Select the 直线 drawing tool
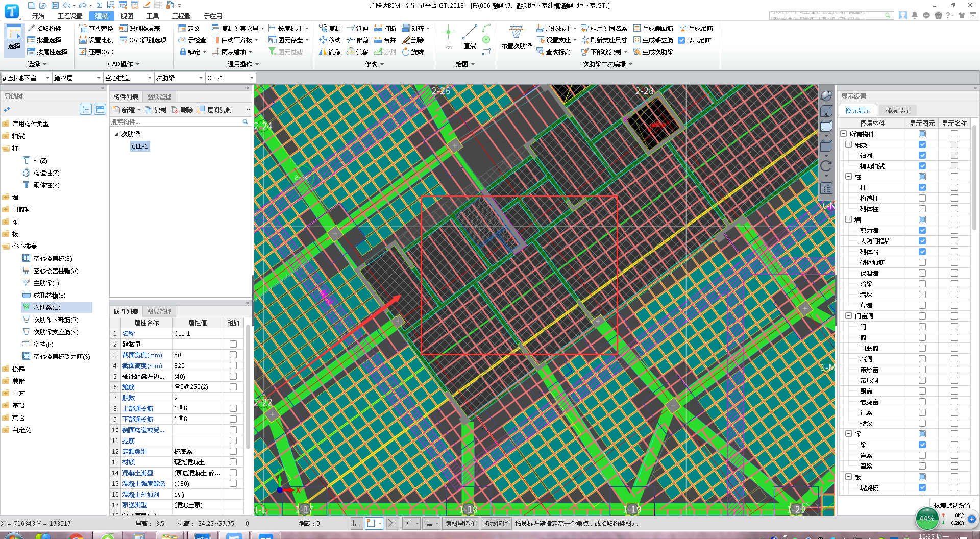 coord(470,37)
